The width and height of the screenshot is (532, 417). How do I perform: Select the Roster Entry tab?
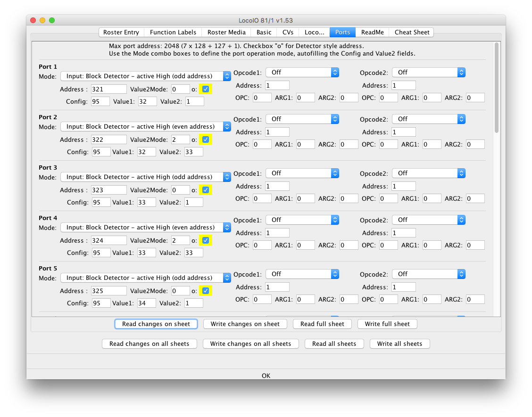click(121, 32)
